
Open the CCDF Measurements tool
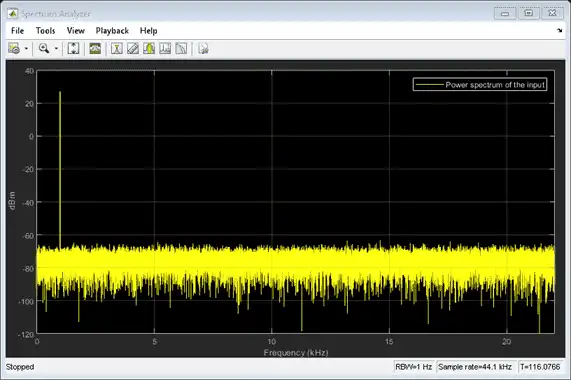pyautogui.click(x=181, y=48)
